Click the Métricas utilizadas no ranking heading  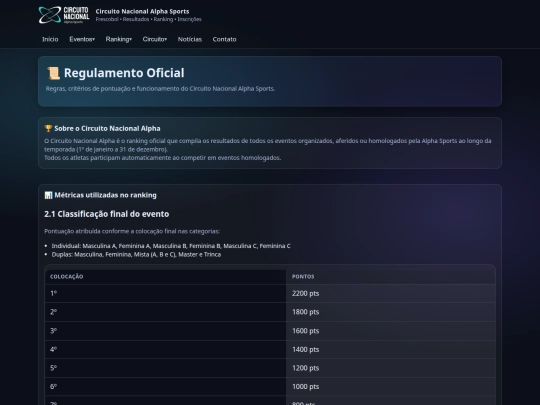point(105,195)
